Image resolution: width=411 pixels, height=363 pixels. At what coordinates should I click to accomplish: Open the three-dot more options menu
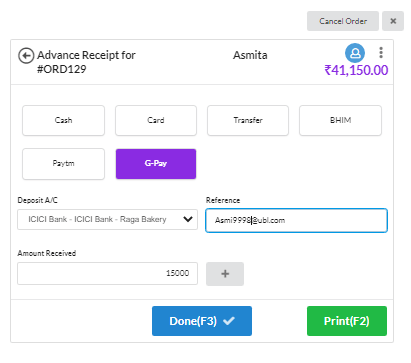(381, 53)
